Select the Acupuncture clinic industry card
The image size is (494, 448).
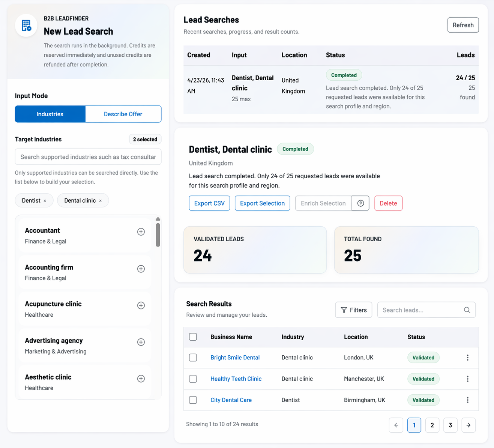tap(85, 309)
